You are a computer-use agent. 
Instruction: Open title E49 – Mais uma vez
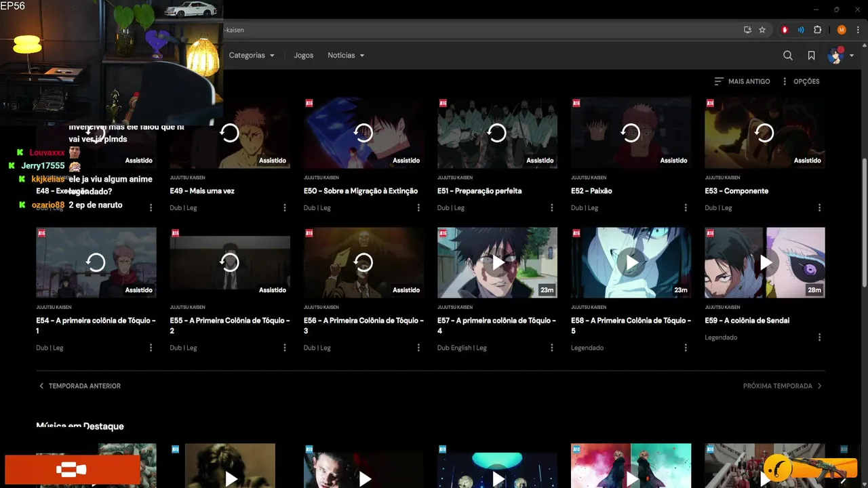[202, 191]
